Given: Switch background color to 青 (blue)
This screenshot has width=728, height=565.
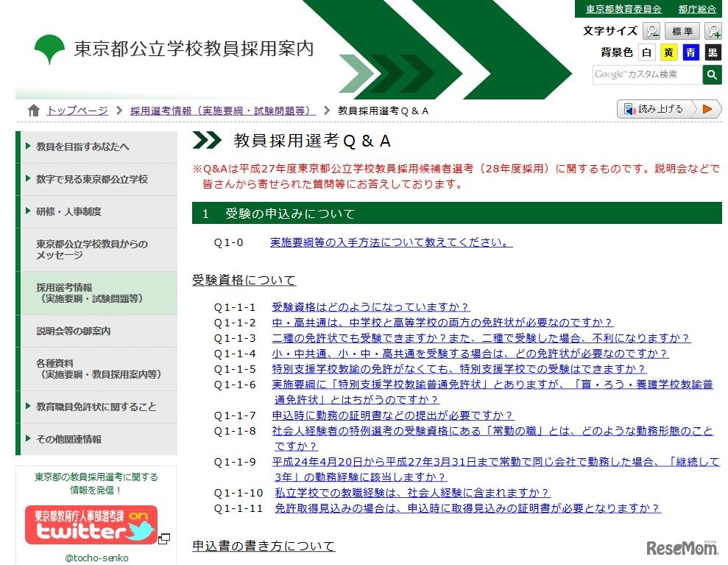Looking at the screenshot, I should 691,52.
